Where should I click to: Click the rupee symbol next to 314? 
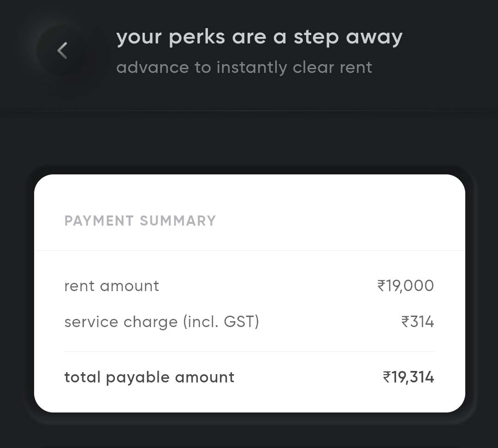405,322
